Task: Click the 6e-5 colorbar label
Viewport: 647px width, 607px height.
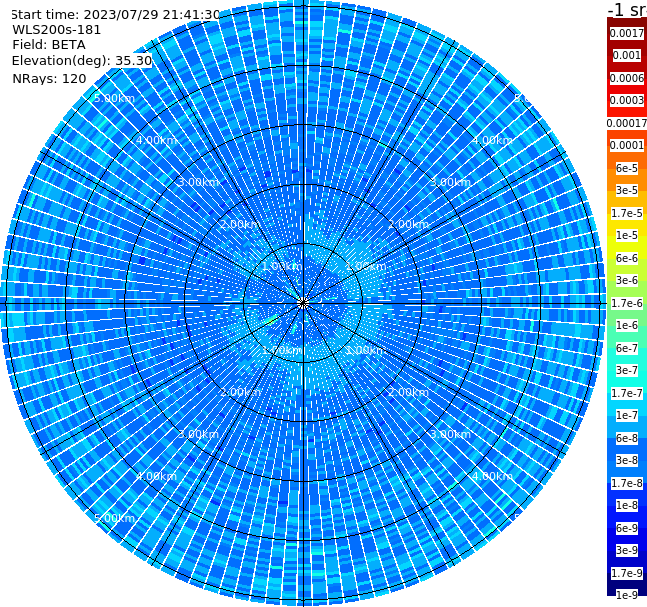Action: pos(627,168)
